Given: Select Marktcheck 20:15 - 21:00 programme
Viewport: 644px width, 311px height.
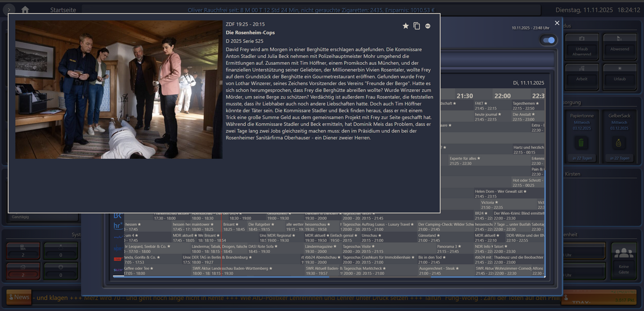Looking at the screenshot, I should click(x=389, y=270).
